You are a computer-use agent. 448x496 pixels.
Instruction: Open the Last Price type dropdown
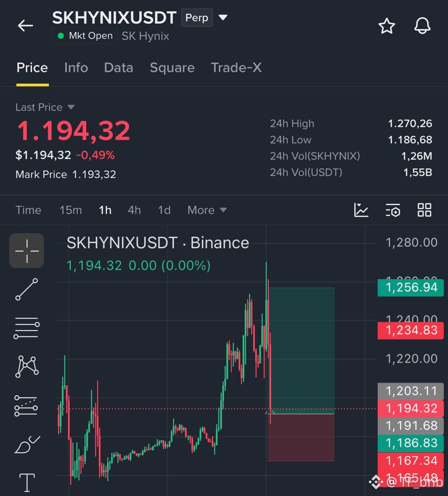click(45, 107)
